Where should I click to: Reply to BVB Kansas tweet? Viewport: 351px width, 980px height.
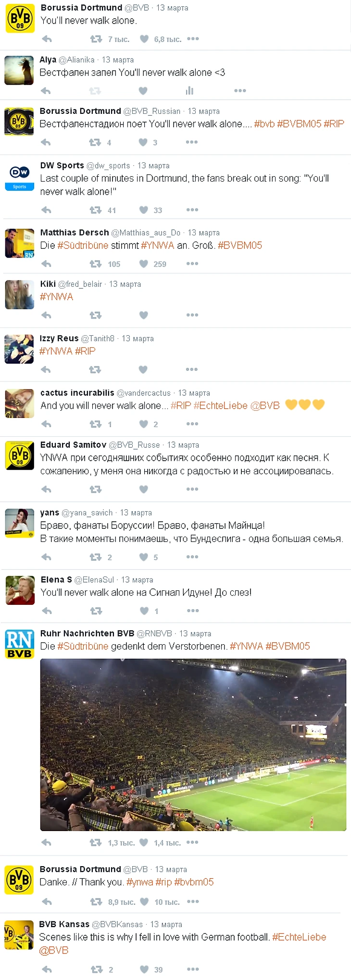[x=47, y=969]
